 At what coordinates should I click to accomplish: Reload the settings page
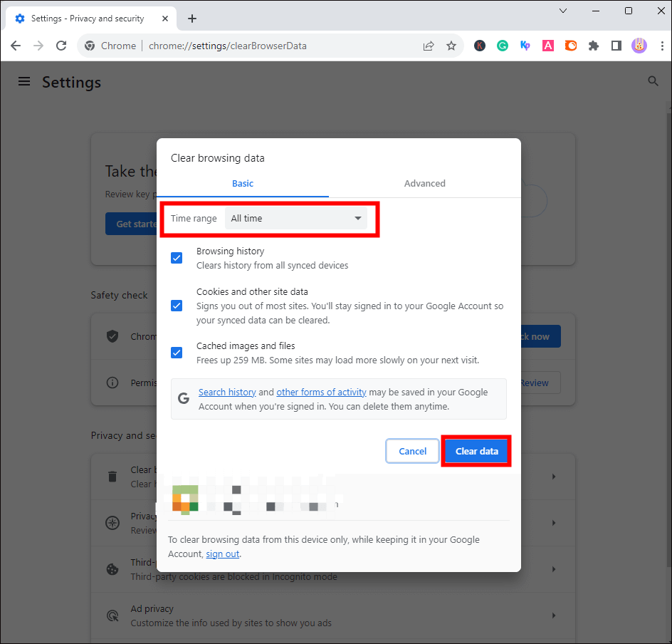point(61,46)
